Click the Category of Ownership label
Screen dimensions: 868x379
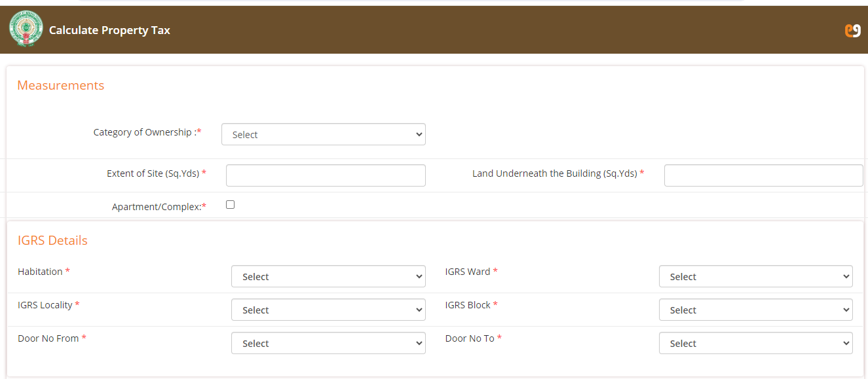(x=147, y=132)
